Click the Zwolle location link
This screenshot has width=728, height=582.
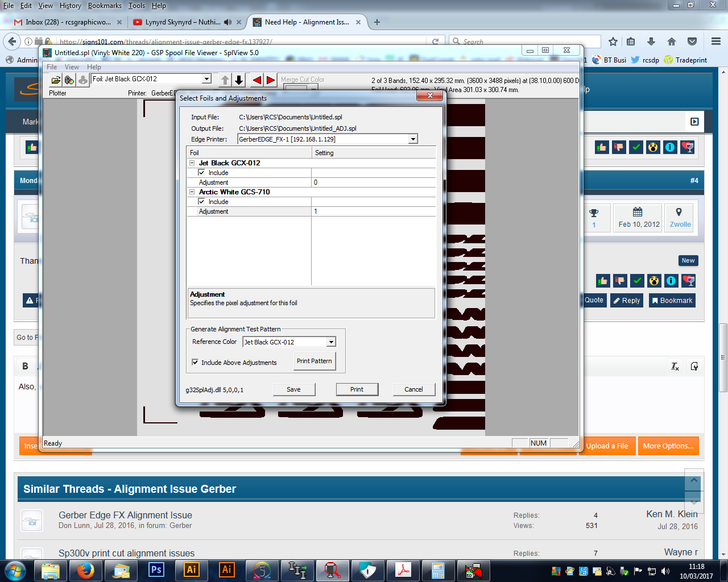680,225
